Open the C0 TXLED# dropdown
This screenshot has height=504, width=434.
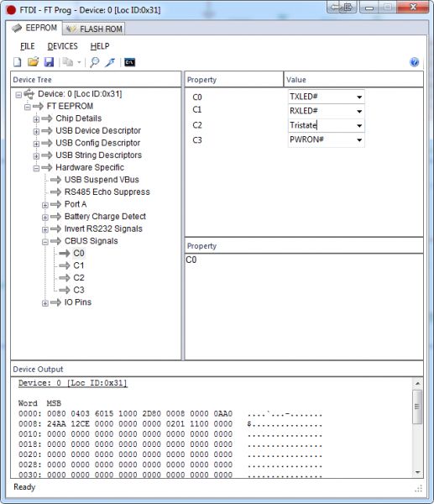[359, 97]
